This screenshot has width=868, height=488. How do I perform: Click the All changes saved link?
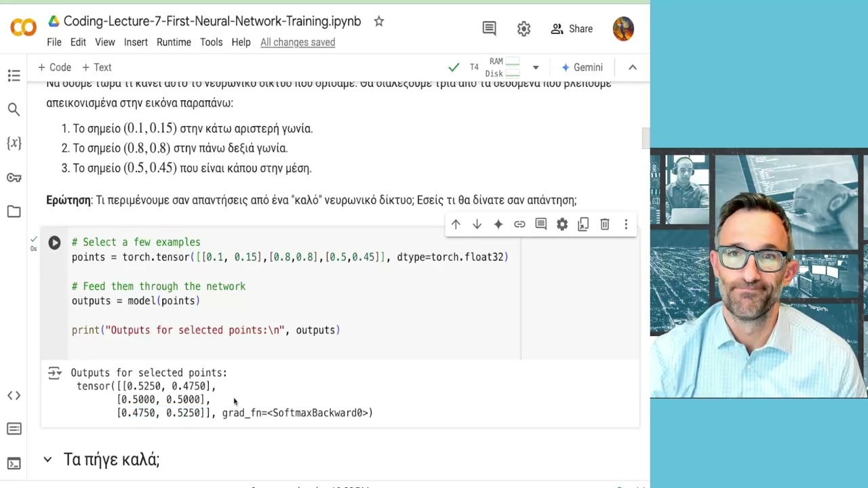(298, 42)
